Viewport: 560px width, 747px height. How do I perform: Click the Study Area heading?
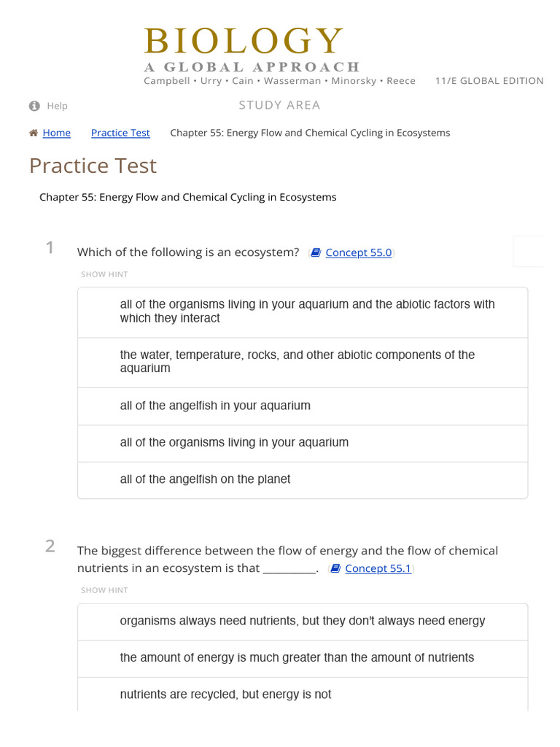tap(279, 105)
